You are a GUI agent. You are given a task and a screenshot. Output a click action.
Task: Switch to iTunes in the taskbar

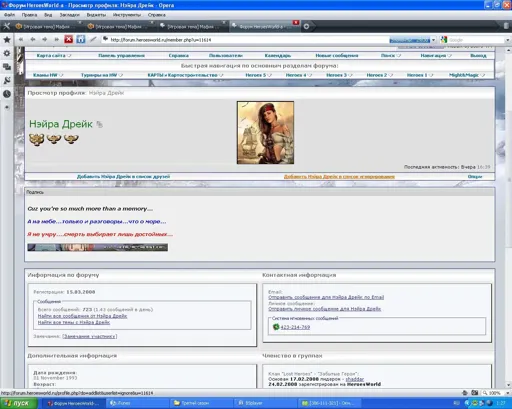point(137,403)
